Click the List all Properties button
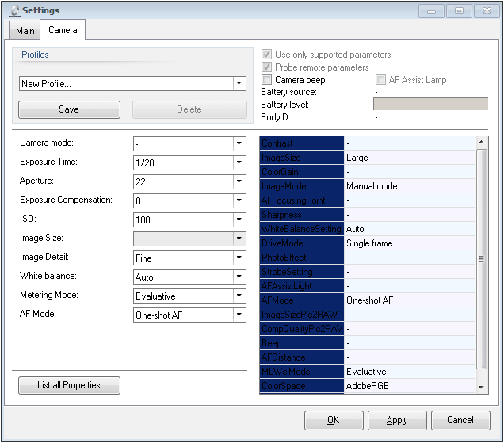The image size is (504, 443). 69,385
